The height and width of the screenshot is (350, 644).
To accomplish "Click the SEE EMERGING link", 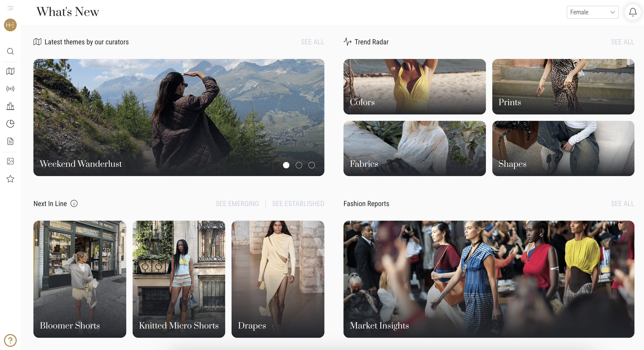I will (237, 204).
